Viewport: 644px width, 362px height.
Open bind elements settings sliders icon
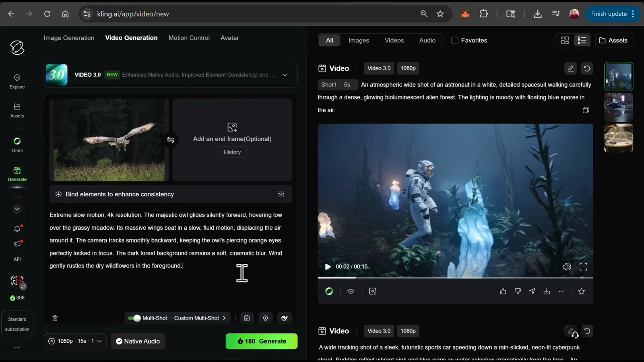coord(281,194)
